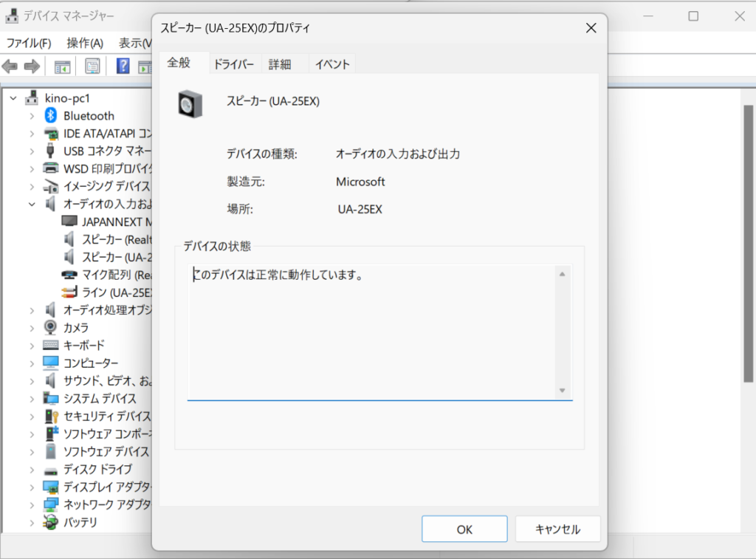Click the キャンセル button
The image size is (756, 559).
tap(558, 529)
